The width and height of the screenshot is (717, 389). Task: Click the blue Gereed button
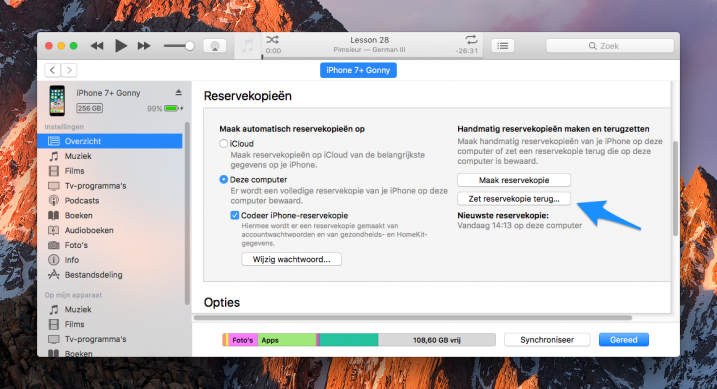coord(624,340)
